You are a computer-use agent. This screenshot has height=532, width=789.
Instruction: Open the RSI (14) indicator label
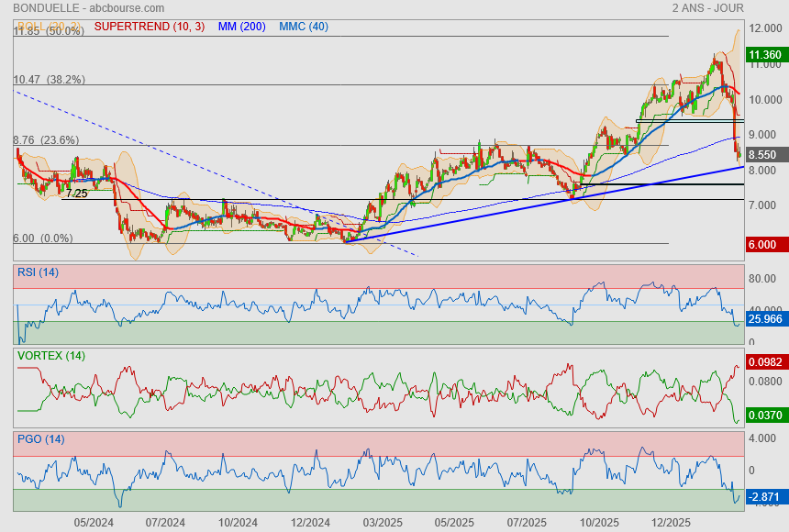coord(38,272)
